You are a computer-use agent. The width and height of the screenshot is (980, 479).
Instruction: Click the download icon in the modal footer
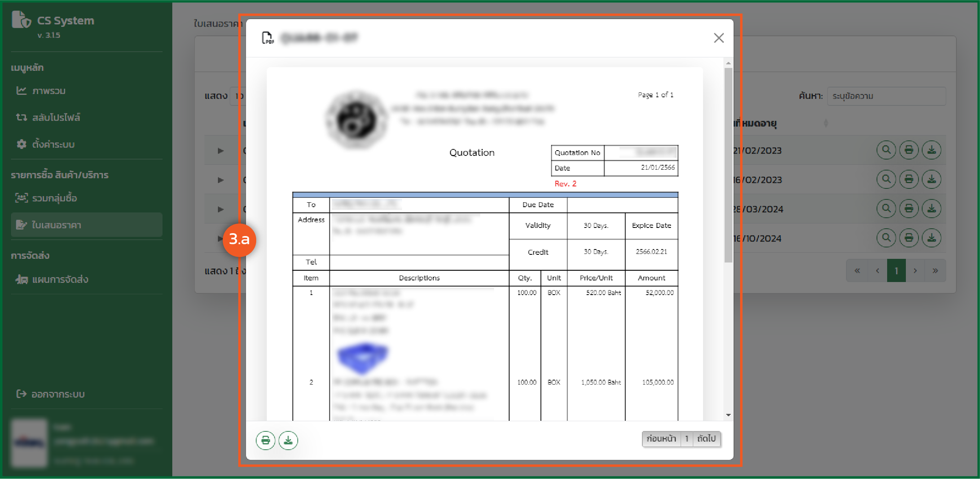point(288,440)
